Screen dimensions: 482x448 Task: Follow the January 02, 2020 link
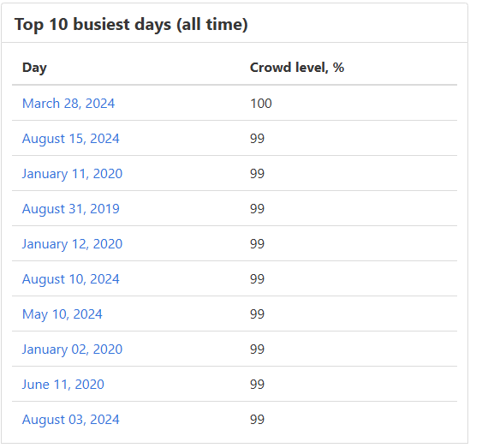72,349
